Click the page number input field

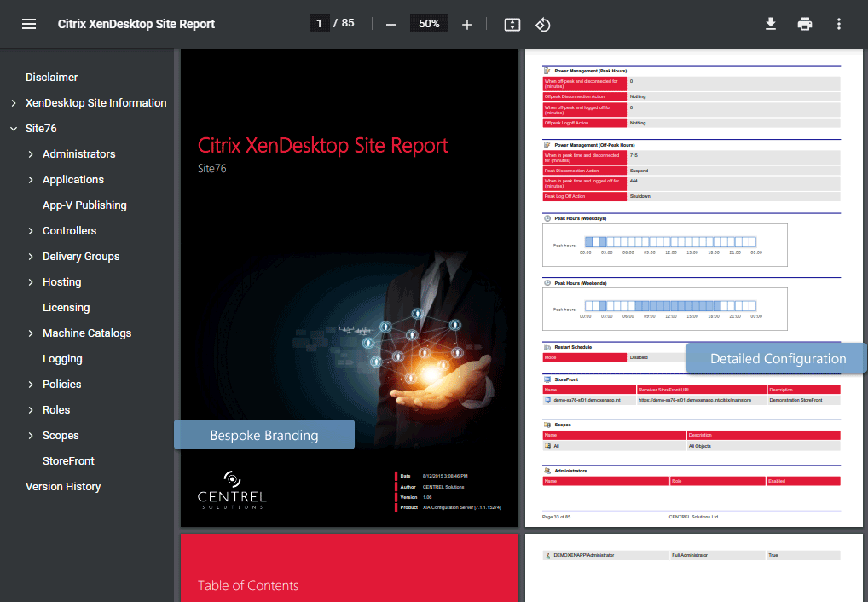(x=320, y=23)
